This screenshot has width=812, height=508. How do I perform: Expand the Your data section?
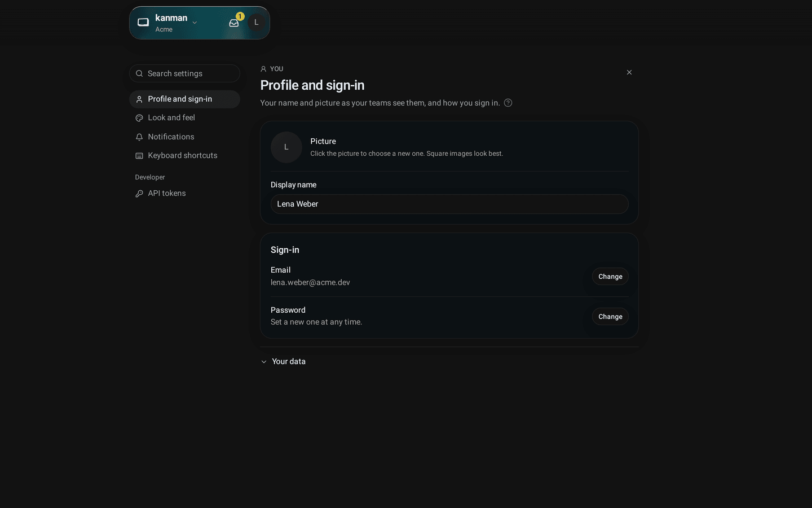coord(283,361)
